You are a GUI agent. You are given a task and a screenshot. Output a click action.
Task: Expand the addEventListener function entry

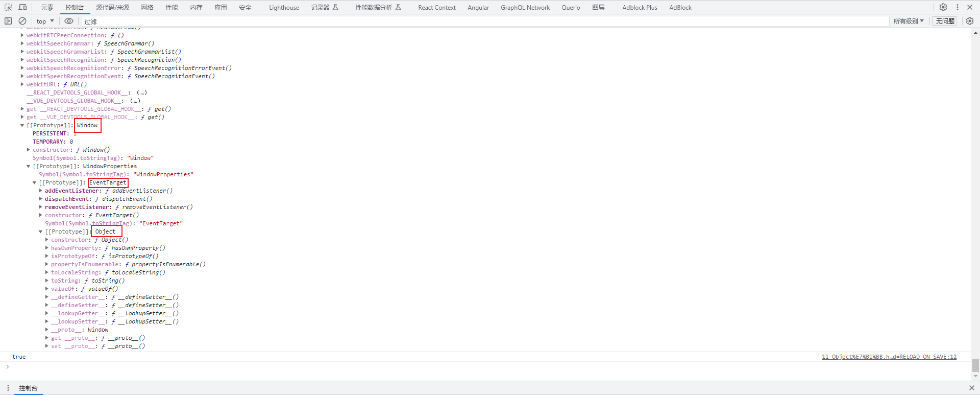click(x=41, y=191)
